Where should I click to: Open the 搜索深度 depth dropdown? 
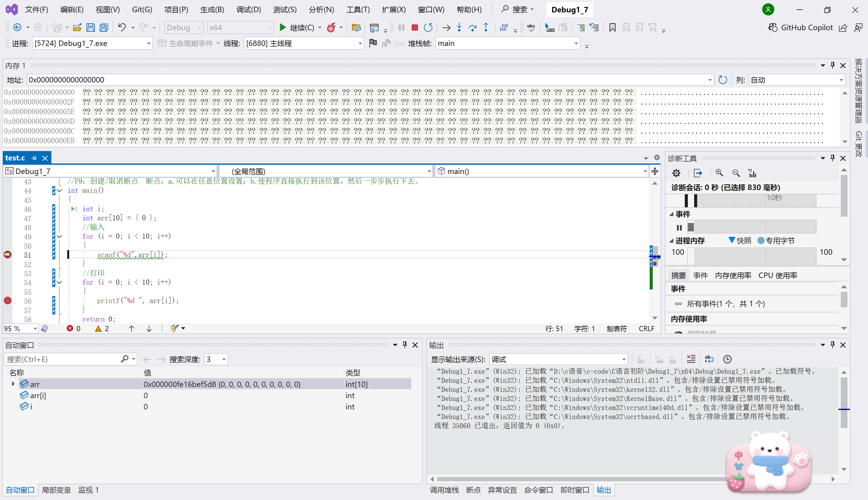point(224,360)
